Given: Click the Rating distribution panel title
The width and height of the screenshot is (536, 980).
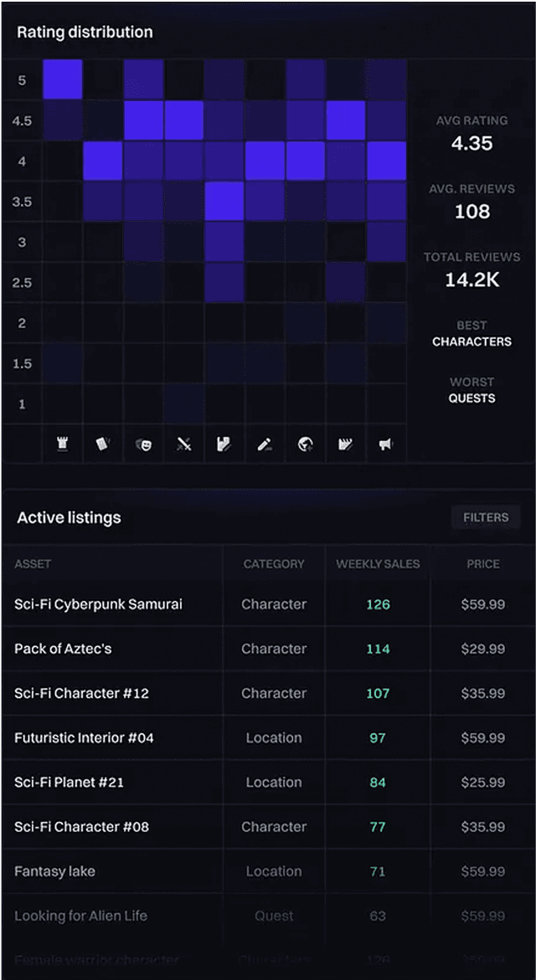Looking at the screenshot, I should tap(84, 32).
